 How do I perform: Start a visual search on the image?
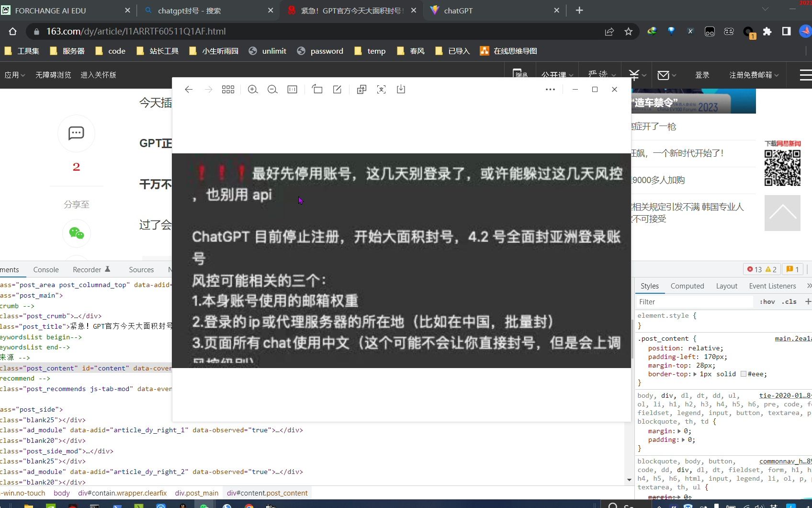coord(381,89)
